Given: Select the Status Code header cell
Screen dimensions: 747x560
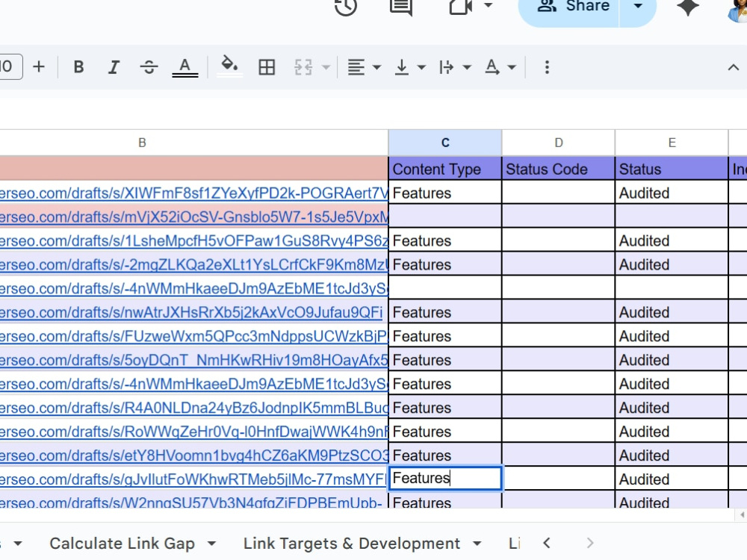Looking at the screenshot, I should (x=558, y=169).
